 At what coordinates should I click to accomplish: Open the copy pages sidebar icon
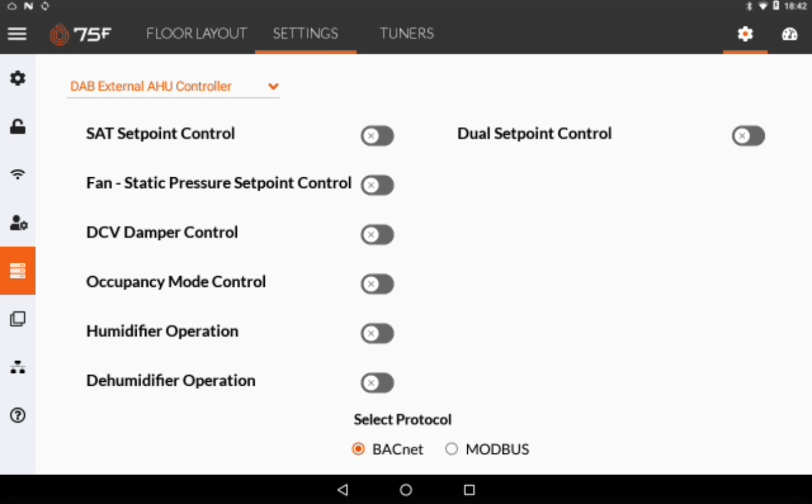point(18,319)
